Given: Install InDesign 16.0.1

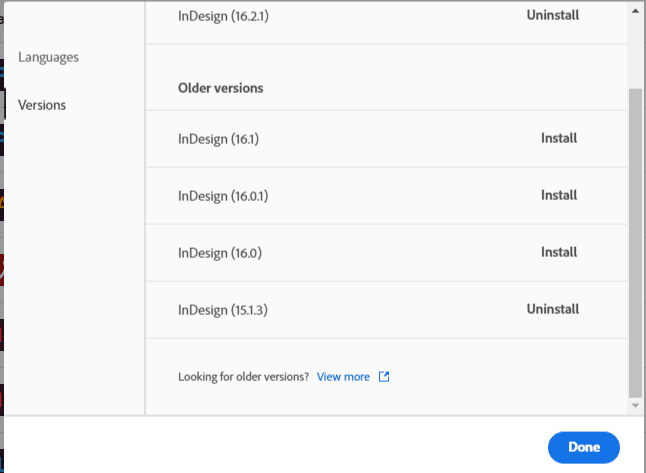Looking at the screenshot, I should click(559, 195).
